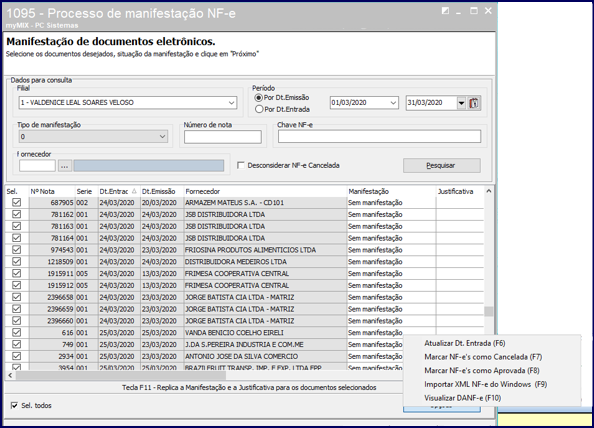
Task: Open the Filial dropdown
Action: click(x=231, y=103)
